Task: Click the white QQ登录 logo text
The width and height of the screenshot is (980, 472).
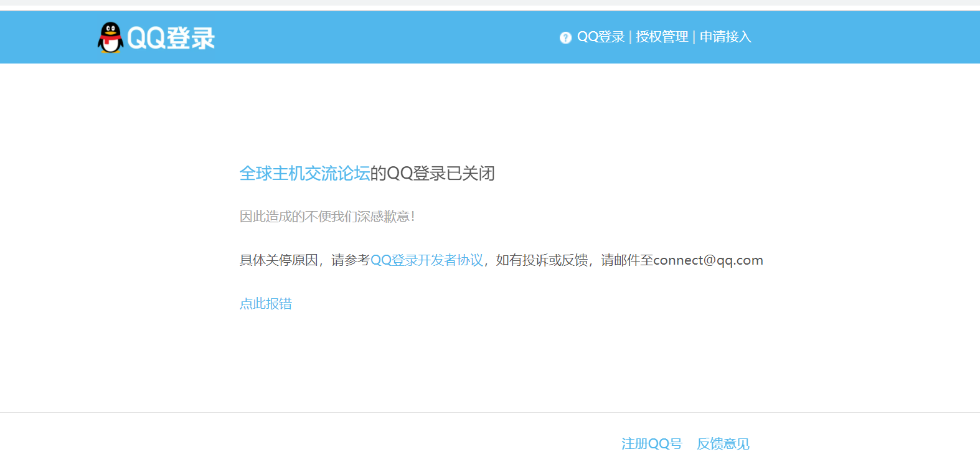Action: [171, 38]
